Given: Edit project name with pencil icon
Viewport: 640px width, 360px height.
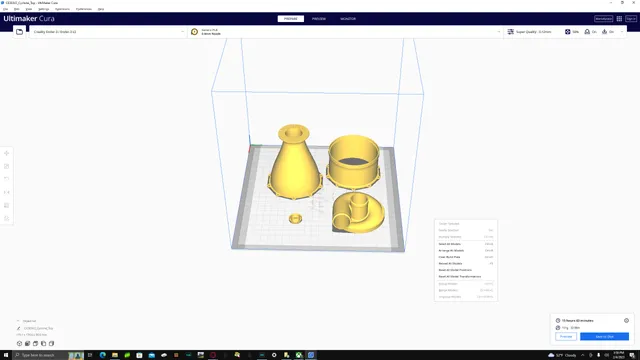Looking at the screenshot, I should coord(18,328).
